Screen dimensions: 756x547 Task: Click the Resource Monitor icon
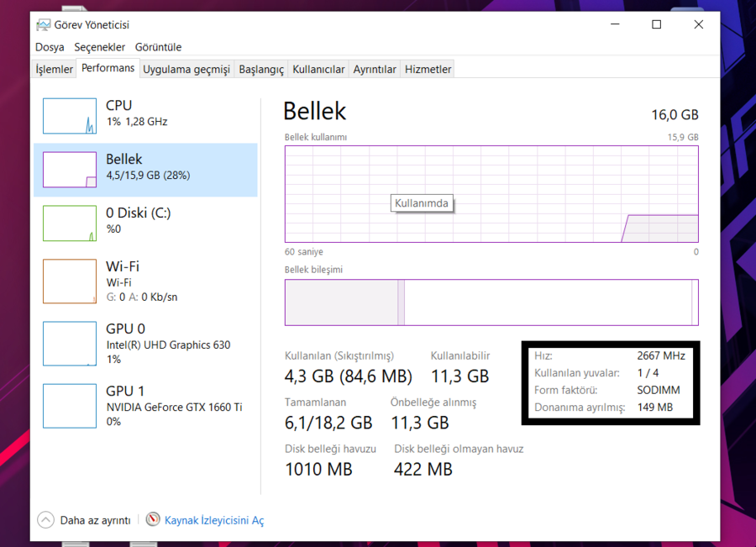point(153,520)
